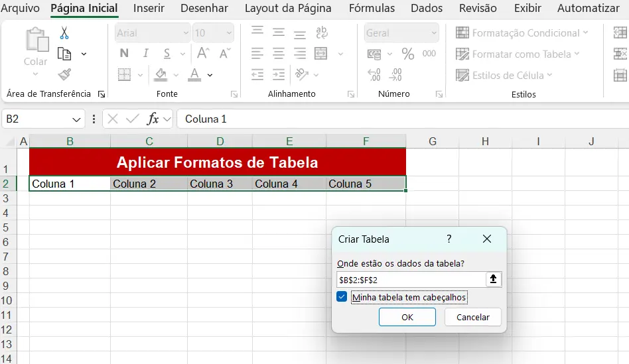Switch to the Desenhar tab
Screen dimensions: 629x364
(204, 8)
